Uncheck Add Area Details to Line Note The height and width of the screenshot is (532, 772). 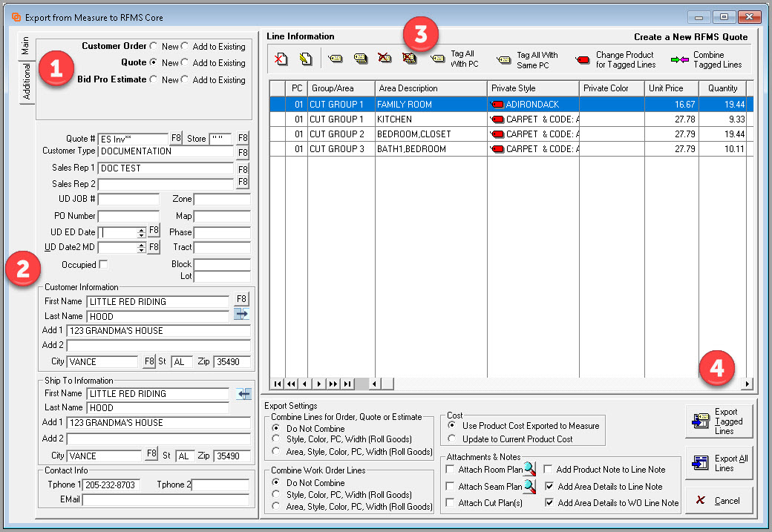(x=549, y=486)
